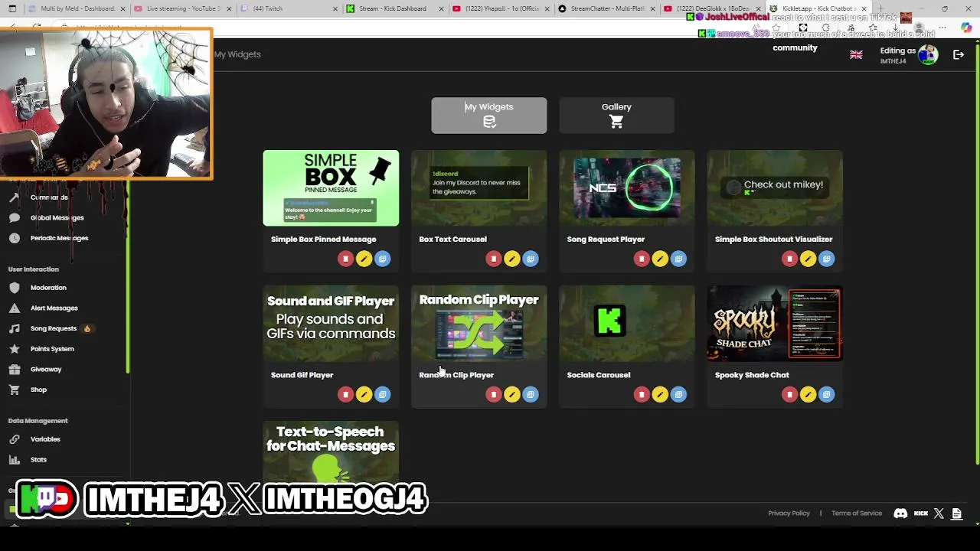Edit the Box Text Carousel widget
Screen dimensions: 980x551
[x=511, y=259]
